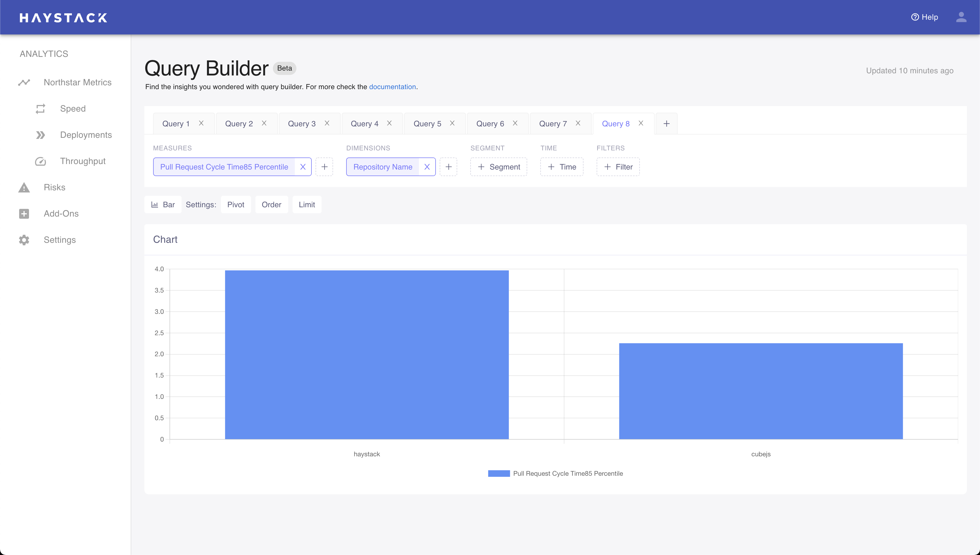The height and width of the screenshot is (555, 980).
Task: Open Add-Ons in sidebar
Action: [x=61, y=214]
